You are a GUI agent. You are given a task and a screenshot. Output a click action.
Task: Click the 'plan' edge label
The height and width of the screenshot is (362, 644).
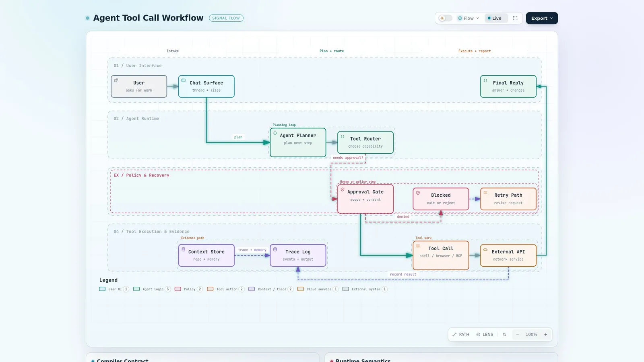point(238,137)
